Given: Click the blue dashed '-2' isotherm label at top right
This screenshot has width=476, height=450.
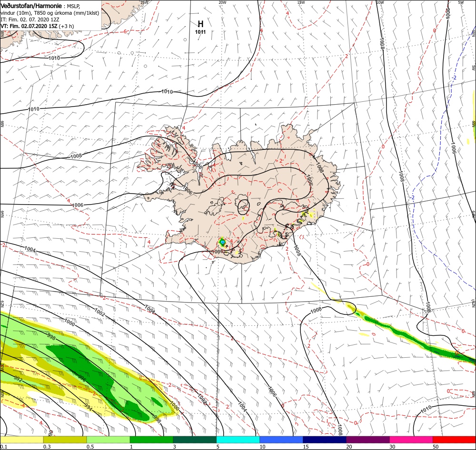Looking at the screenshot, I should [x=454, y=78].
